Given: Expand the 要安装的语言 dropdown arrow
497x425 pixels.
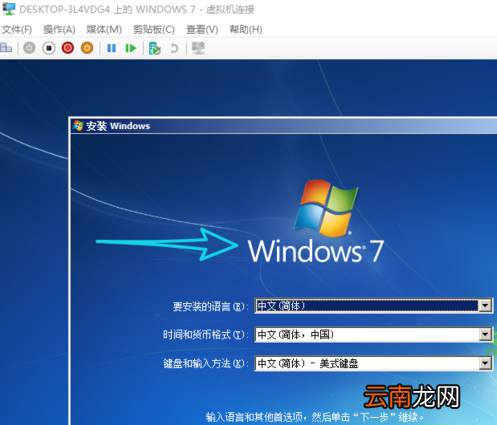Looking at the screenshot, I should tap(485, 306).
